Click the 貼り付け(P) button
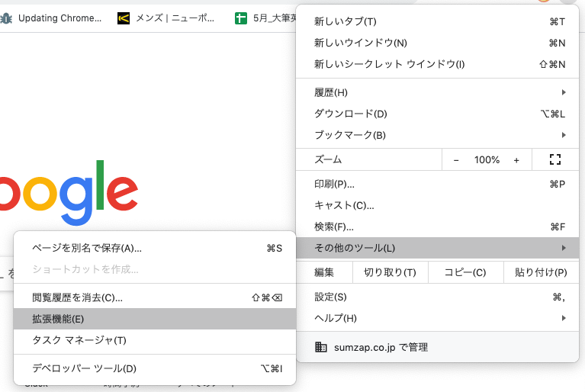Screen dimensions: 585x392 (x=541, y=272)
